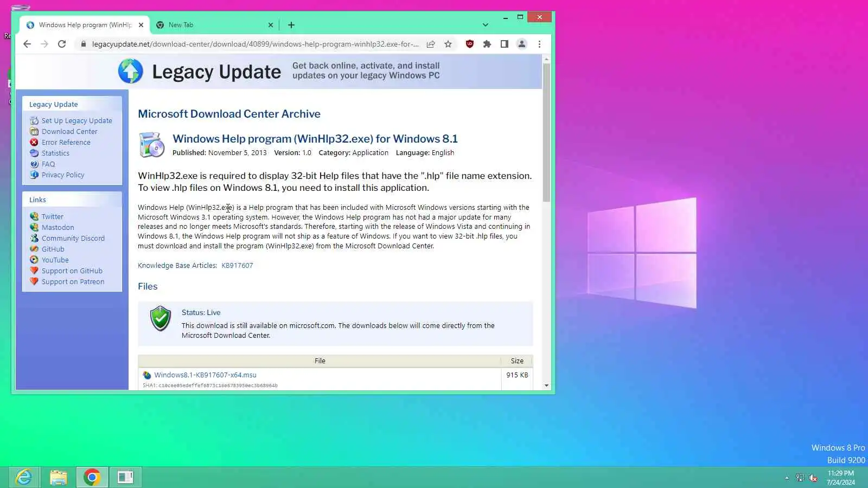Click the Microsoft Download Center Archive heading
The width and height of the screenshot is (868, 488).
coord(229,114)
